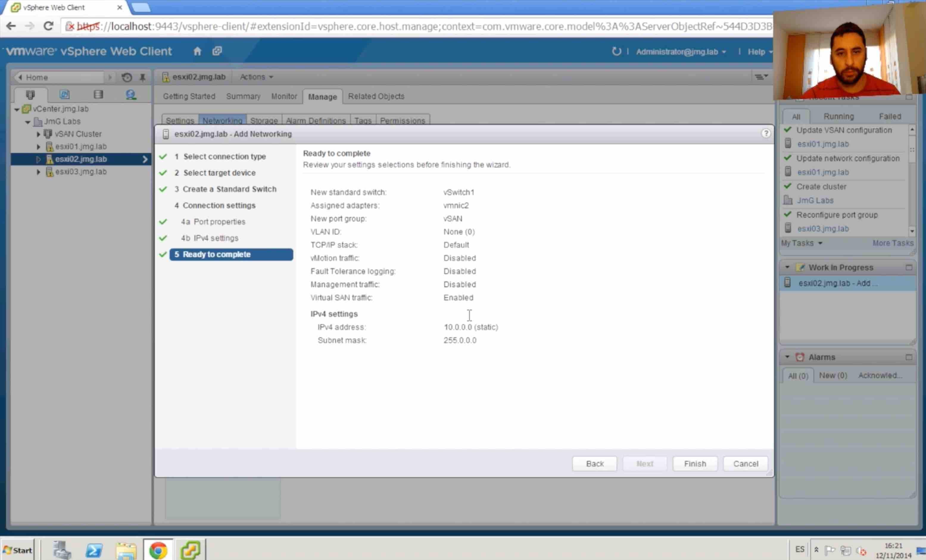The height and width of the screenshot is (560, 926).
Task: Minimize the Alarms panel
Action: tap(909, 357)
